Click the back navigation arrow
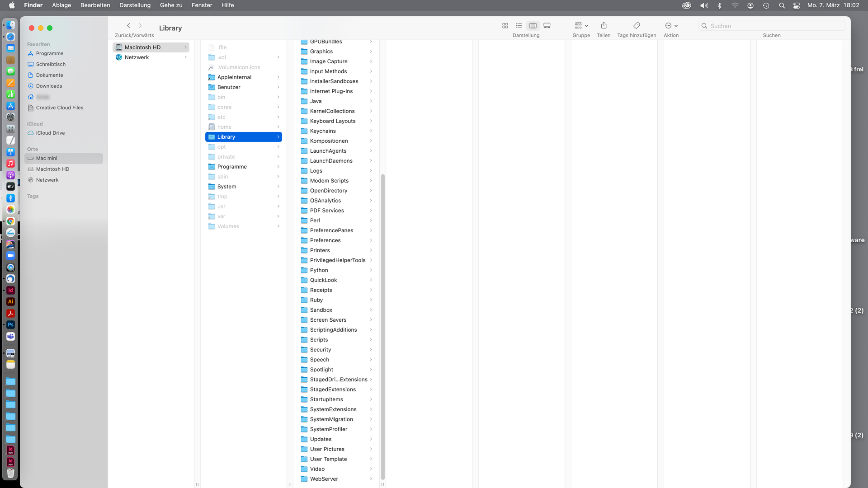Screen dimensions: 868x488 [x=128, y=26]
